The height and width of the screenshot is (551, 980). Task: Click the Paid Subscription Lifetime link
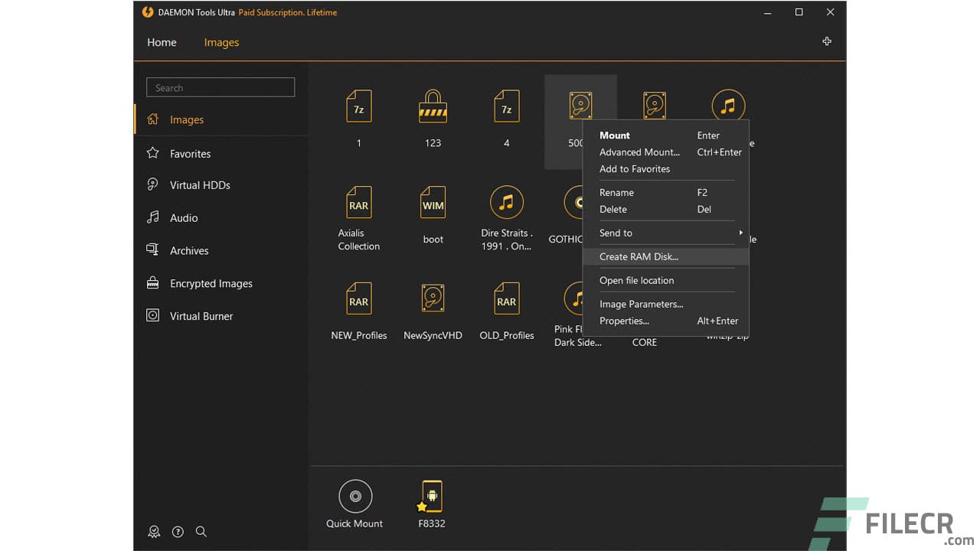tap(288, 12)
